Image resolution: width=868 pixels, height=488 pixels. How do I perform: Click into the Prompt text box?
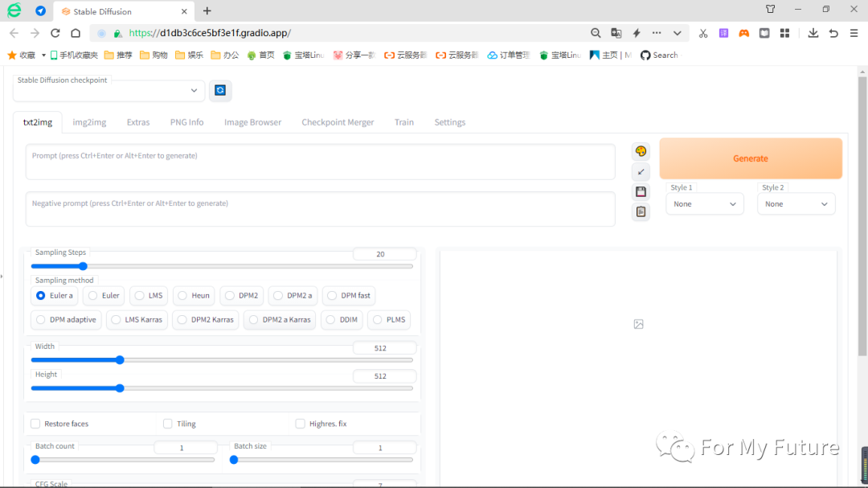pos(320,162)
